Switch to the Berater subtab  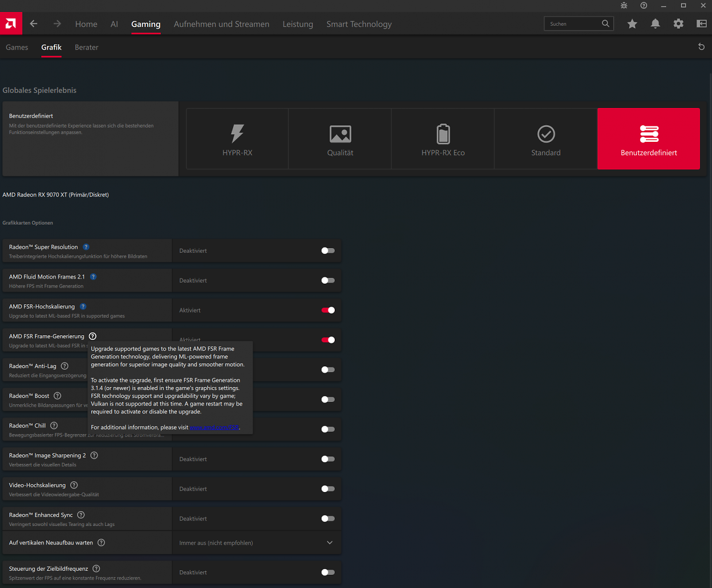pyautogui.click(x=87, y=47)
